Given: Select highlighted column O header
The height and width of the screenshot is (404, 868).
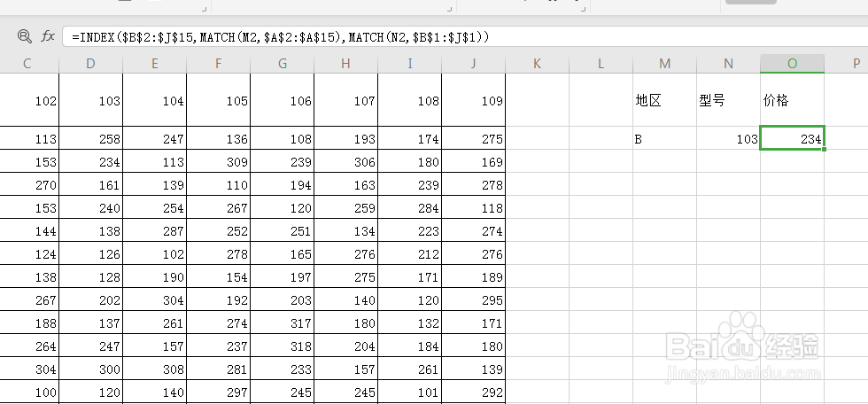Looking at the screenshot, I should click(792, 64).
